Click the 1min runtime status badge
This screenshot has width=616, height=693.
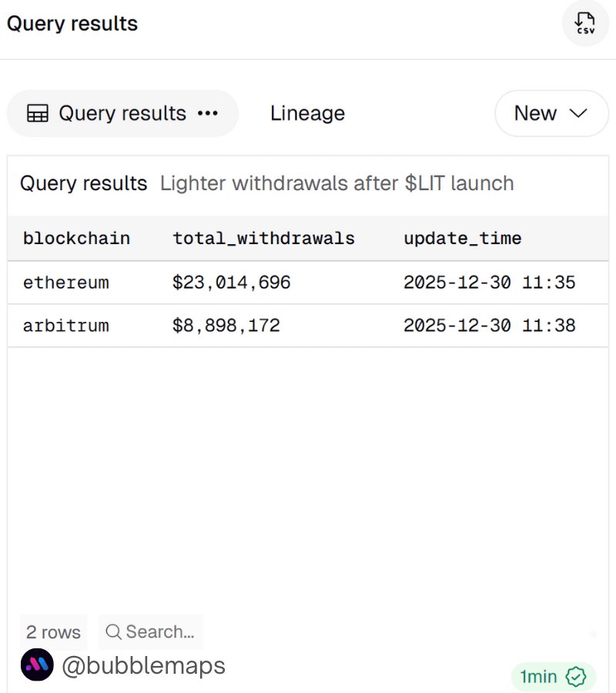click(538, 677)
